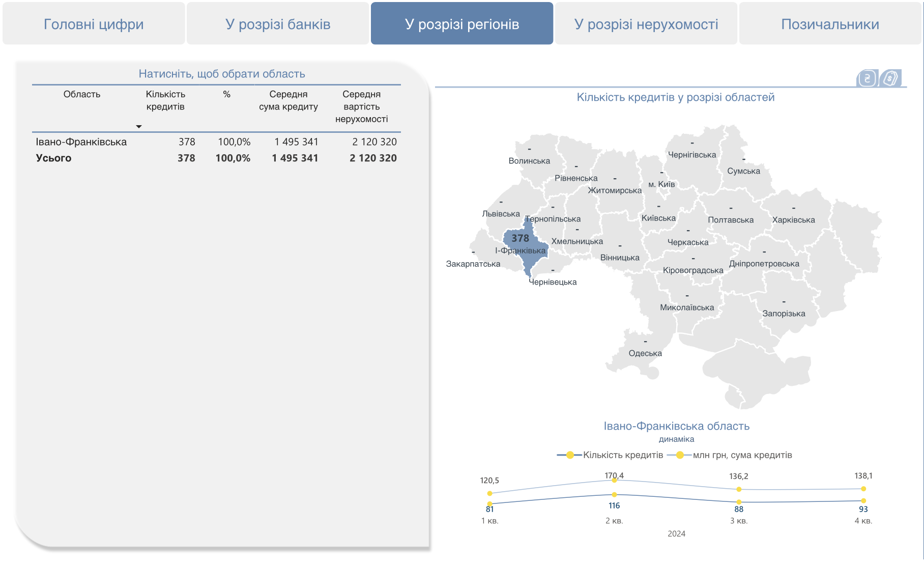Sort by Кількість кредитів column header
Viewport: 924px width, 563px height.
coord(165,100)
